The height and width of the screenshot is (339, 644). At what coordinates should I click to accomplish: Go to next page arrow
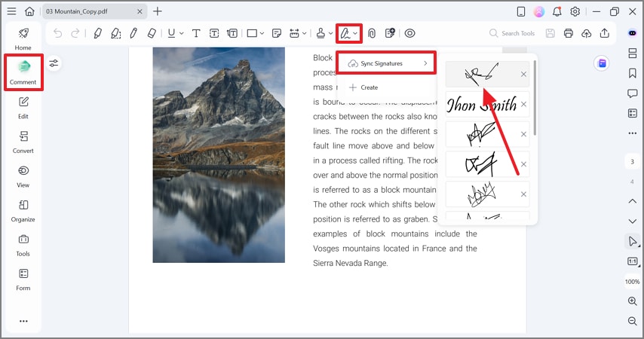[x=633, y=221]
